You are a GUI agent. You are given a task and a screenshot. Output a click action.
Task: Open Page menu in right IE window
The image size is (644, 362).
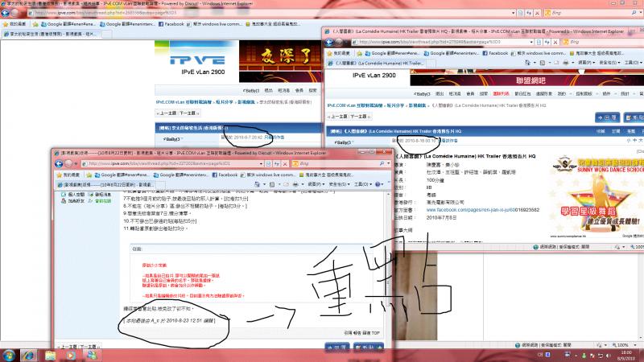[x=586, y=63]
